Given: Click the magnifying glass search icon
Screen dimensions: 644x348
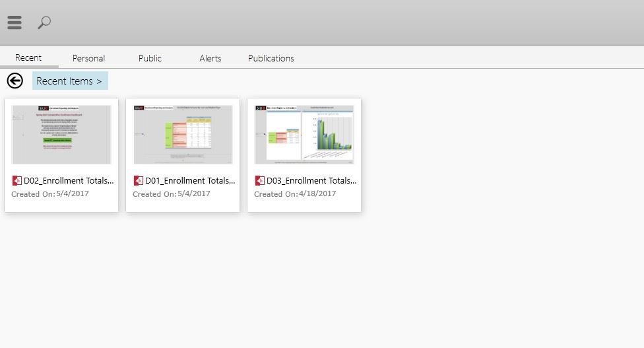Looking at the screenshot, I should [x=44, y=22].
